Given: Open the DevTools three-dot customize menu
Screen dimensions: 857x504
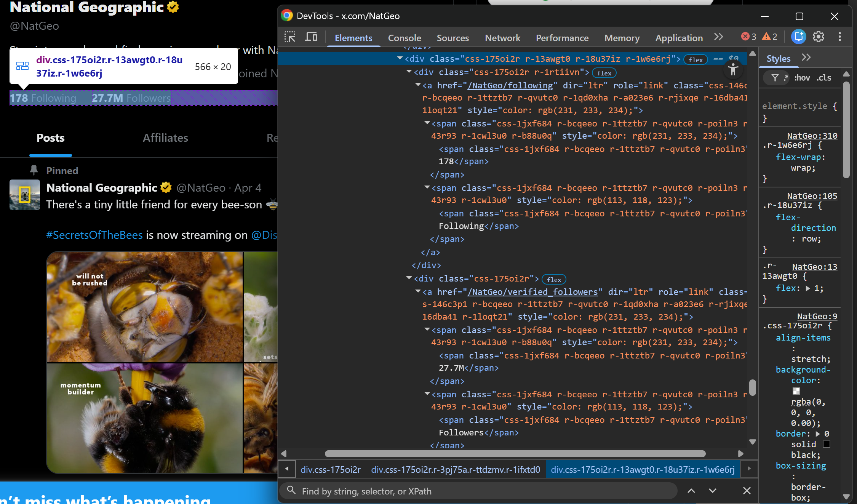Looking at the screenshot, I should pos(839,37).
